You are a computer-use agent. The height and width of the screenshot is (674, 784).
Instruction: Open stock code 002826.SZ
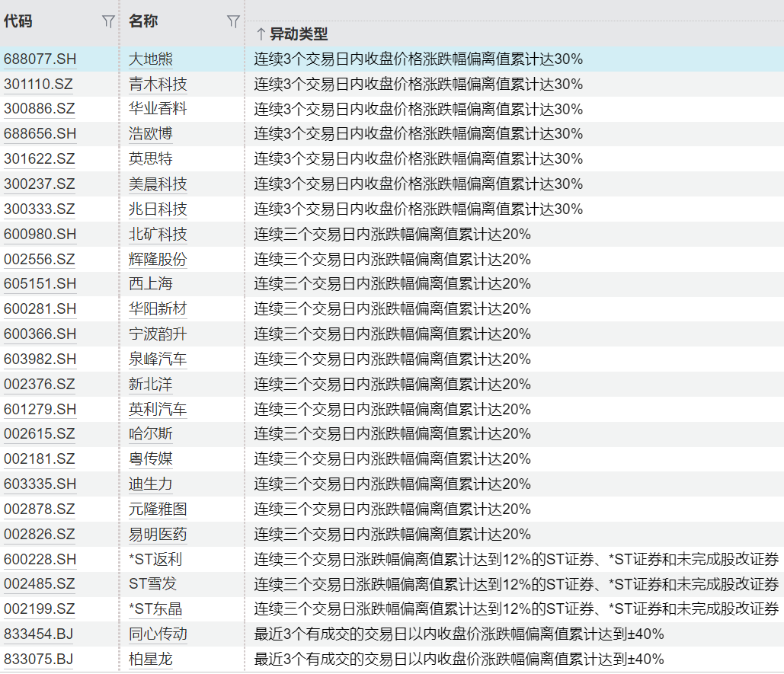click(39, 534)
